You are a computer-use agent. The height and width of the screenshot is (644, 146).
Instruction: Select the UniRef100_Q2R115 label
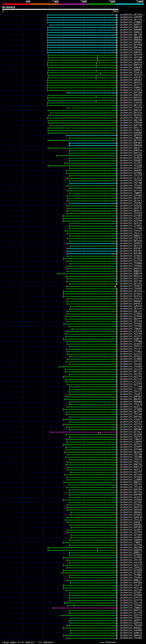coord(131,306)
